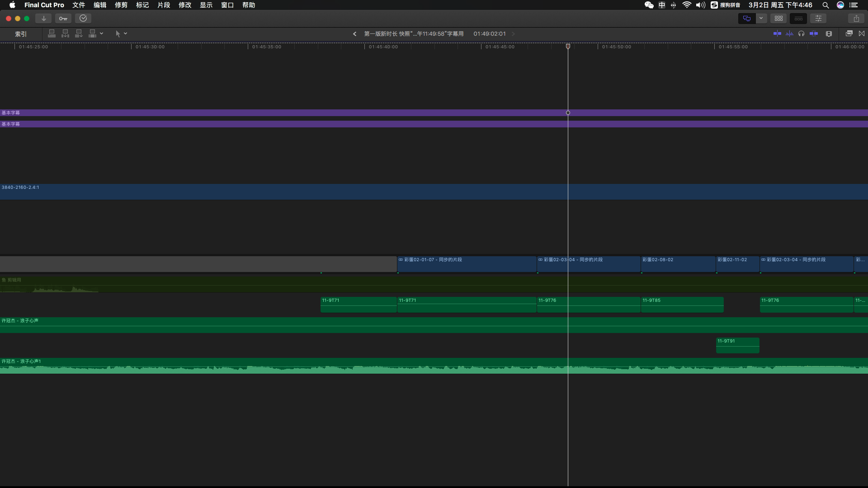Open the Keyword Editor key icon
This screenshot has height=488, width=868.
pos(63,19)
